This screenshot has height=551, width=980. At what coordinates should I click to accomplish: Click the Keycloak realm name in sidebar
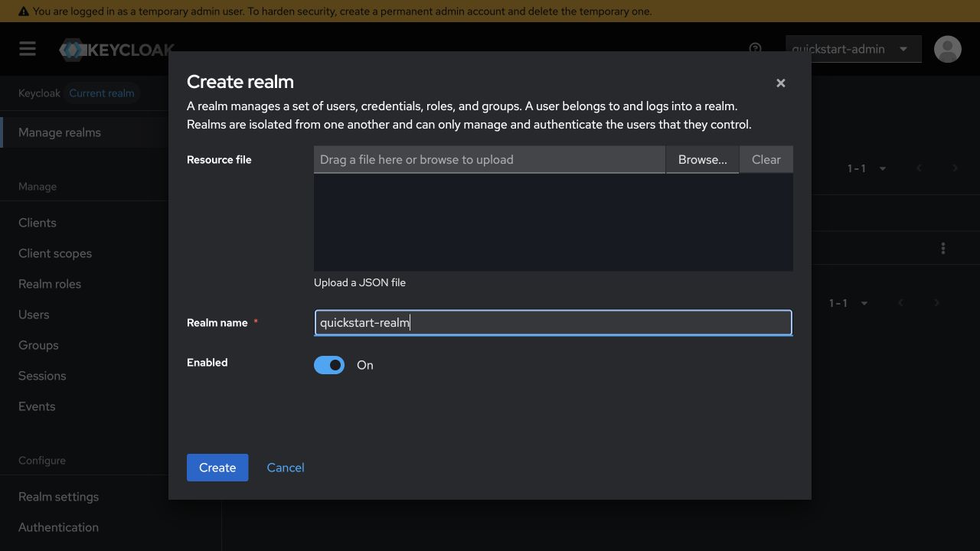(x=39, y=93)
